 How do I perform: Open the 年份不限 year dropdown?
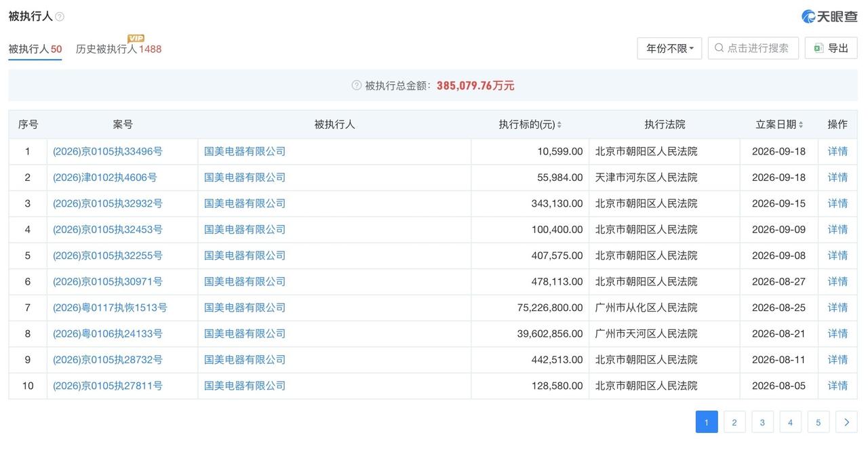(x=669, y=48)
